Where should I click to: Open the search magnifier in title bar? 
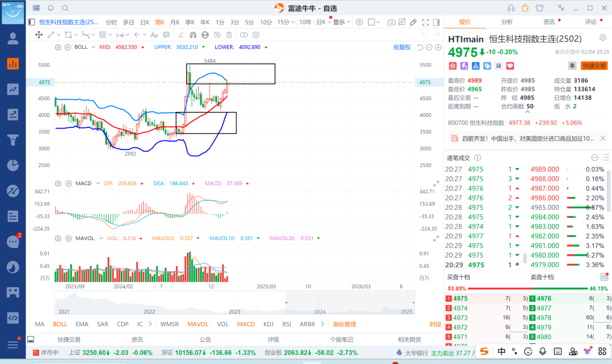click(x=65, y=8)
